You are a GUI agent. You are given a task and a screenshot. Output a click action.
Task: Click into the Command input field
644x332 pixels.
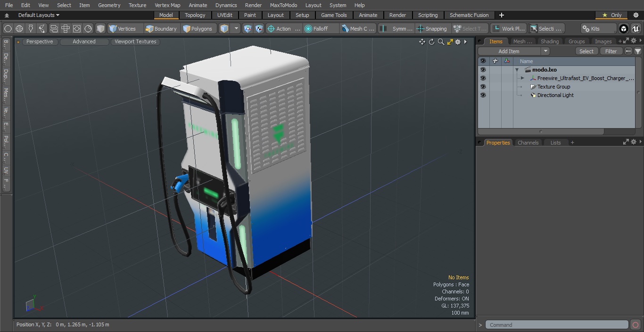556,325
